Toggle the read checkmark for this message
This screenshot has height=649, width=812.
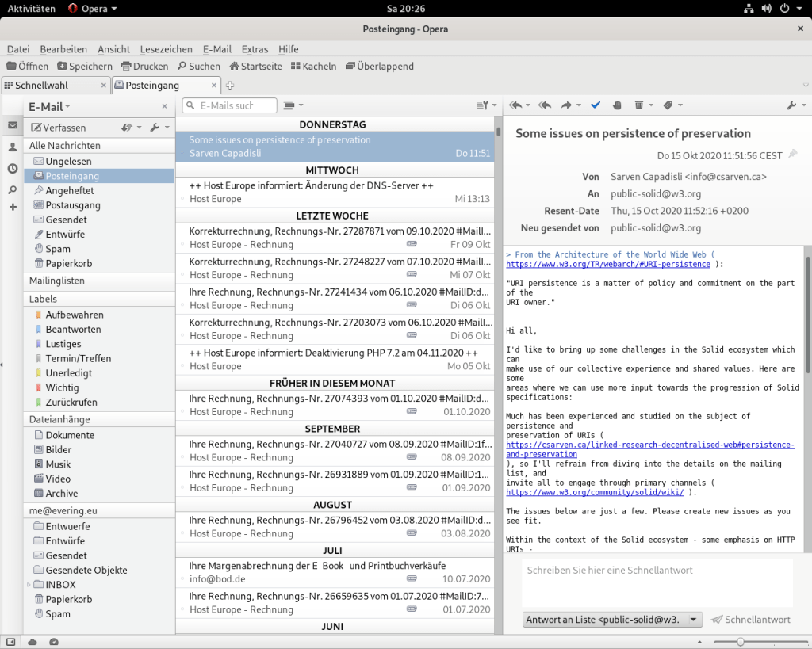(596, 105)
